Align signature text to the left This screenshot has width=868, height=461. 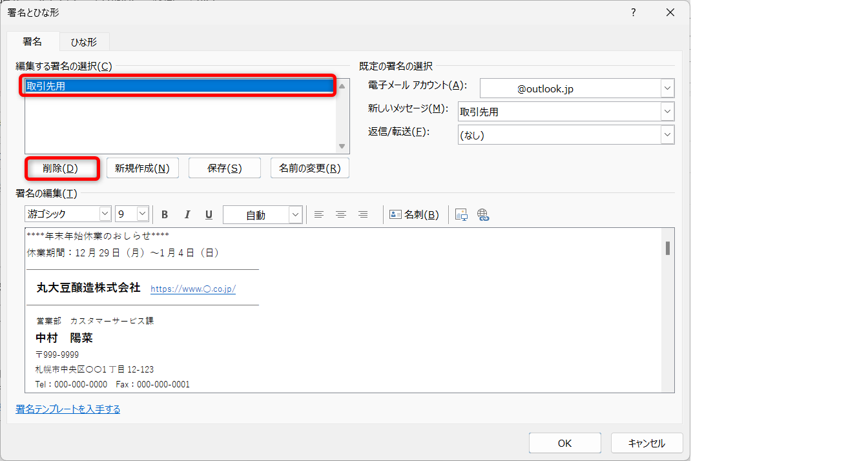point(318,215)
